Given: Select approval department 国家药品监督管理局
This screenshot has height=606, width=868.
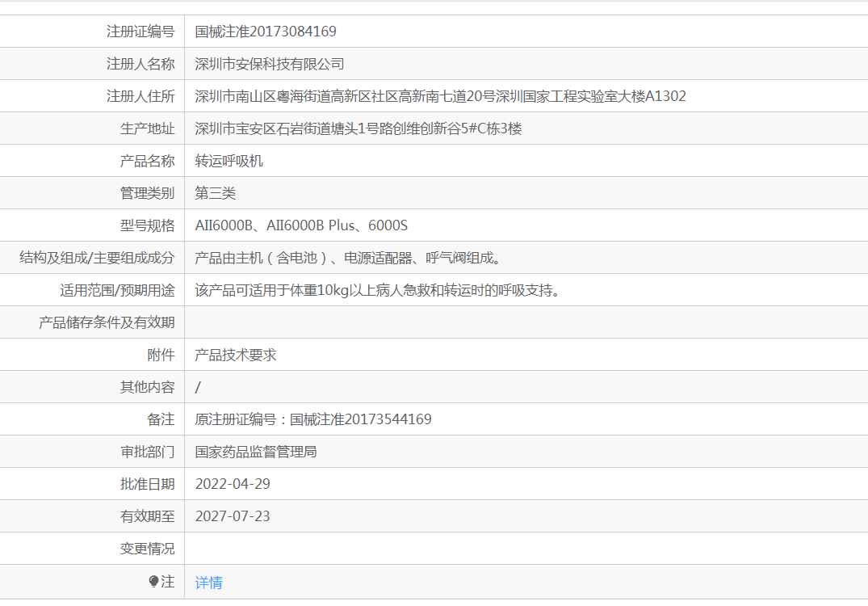Looking at the screenshot, I should coord(256,452).
